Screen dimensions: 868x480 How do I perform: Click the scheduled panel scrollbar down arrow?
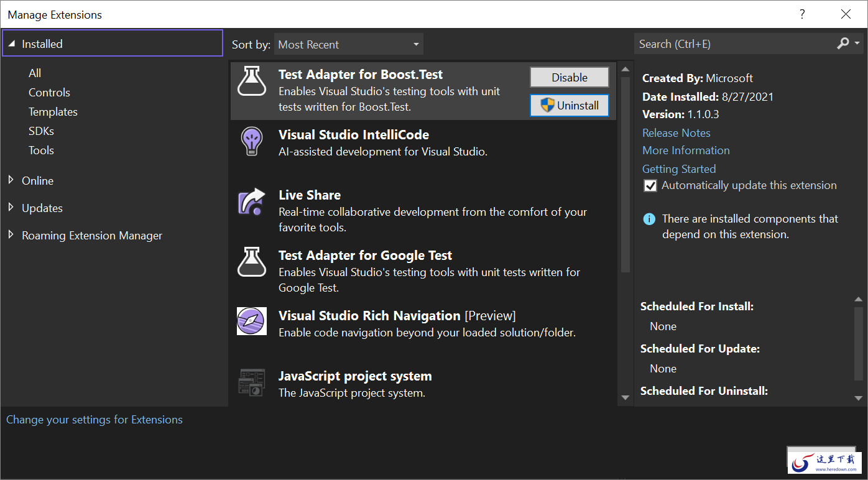[x=859, y=398]
